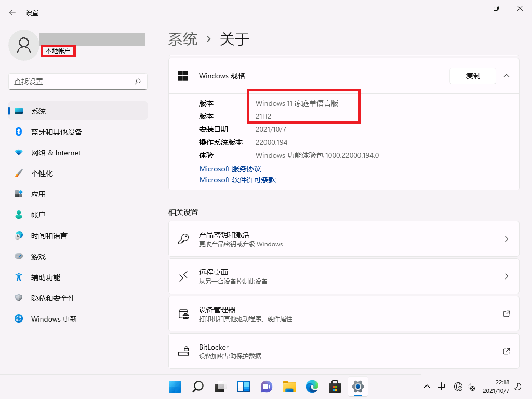Click the remote desktop icon beside 远程桌面
532x399 pixels.
click(x=183, y=276)
